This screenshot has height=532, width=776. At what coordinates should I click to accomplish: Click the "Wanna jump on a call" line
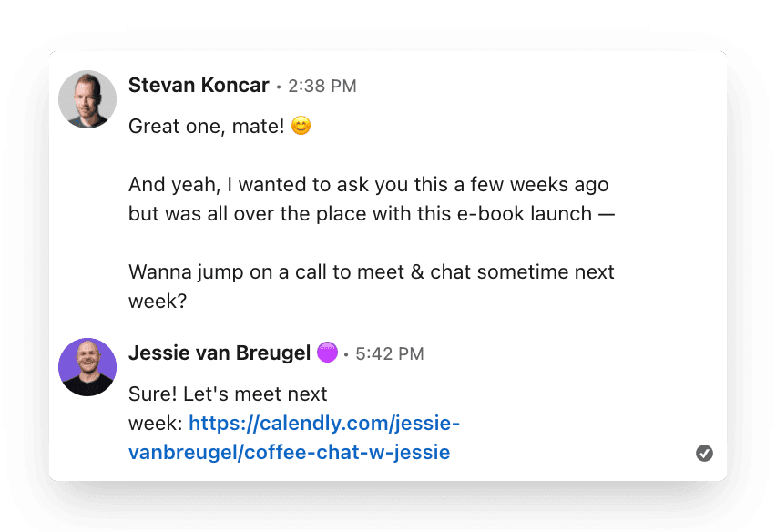372,271
